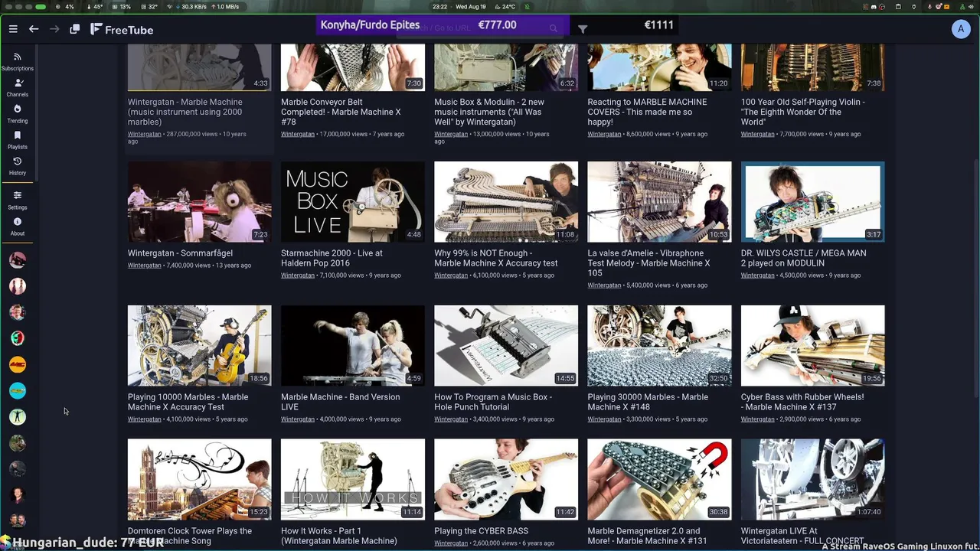Viewport: 980px width, 551px height.
Task: Open About in the sidebar
Action: [18, 227]
